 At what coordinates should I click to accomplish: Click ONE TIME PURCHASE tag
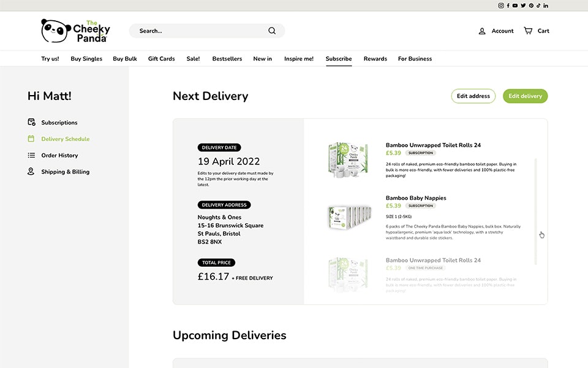click(x=425, y=268)
